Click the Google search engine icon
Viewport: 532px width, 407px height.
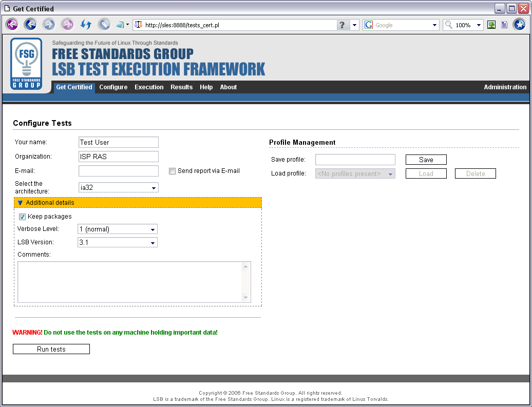click(x=369, y=25)
